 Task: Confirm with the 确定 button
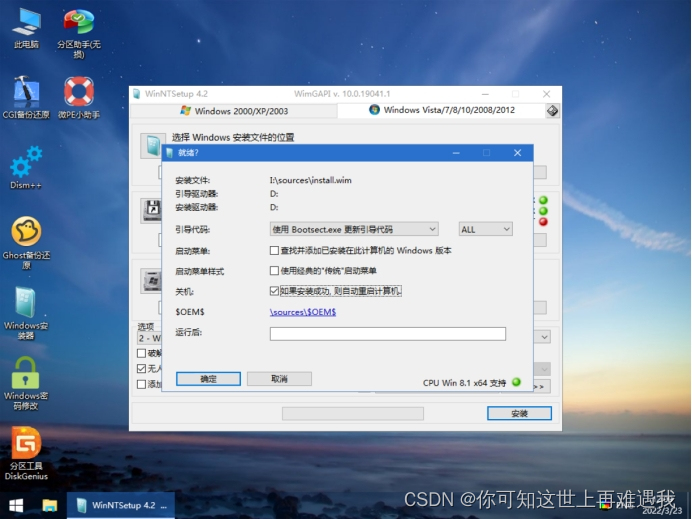[208, 379]
